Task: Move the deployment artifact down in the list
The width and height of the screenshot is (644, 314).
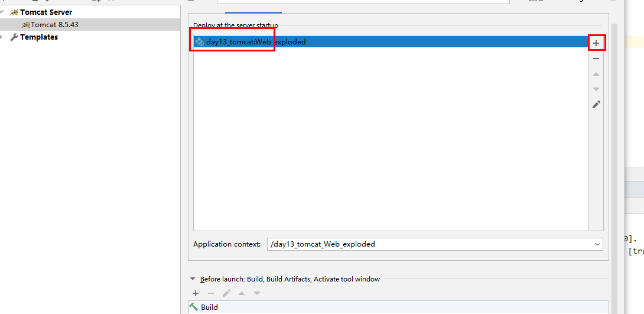Action: [596, 89]
